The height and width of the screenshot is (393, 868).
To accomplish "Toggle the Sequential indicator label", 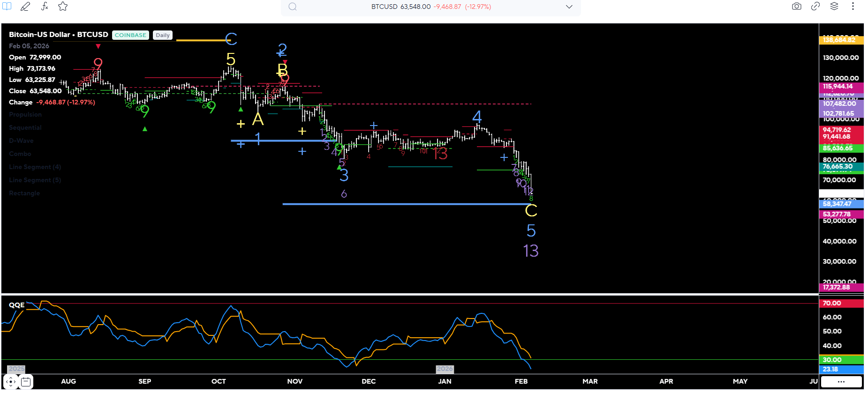I will tap(25, 127).
